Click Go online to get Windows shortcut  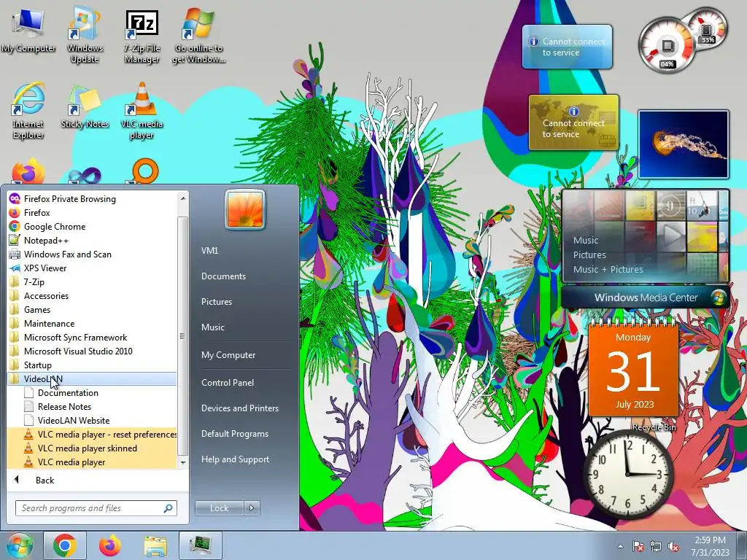click(x=198, y=36)
